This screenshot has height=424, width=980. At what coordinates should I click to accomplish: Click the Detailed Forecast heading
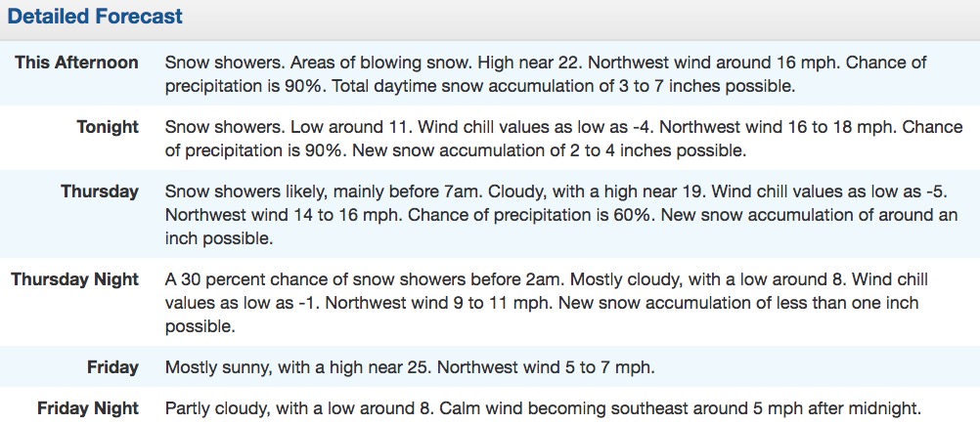95,17
